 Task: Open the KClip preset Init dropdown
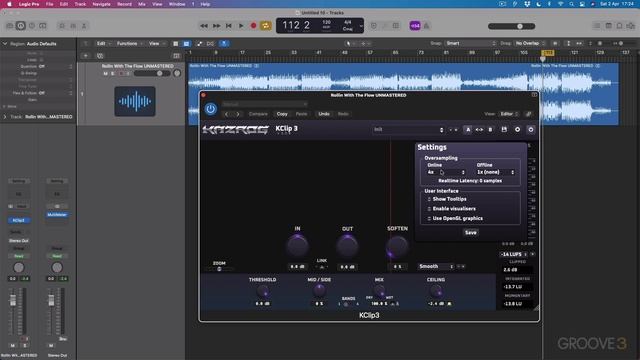408,129
